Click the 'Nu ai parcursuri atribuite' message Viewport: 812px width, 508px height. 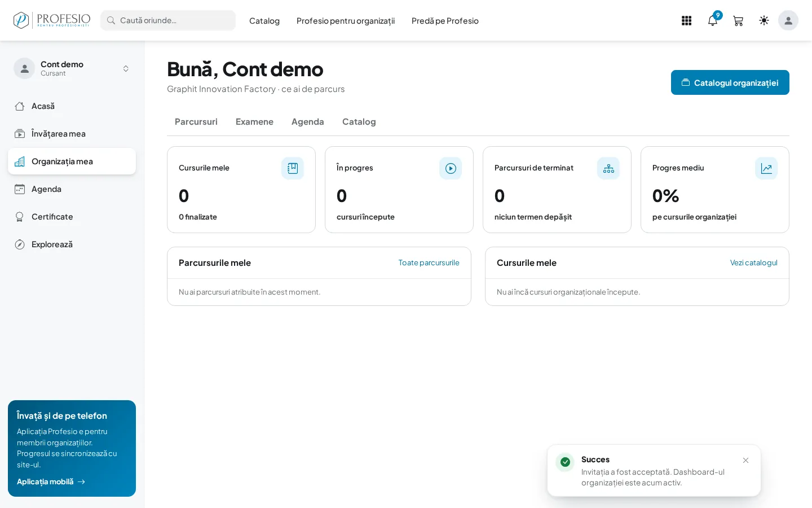point(249,292)
